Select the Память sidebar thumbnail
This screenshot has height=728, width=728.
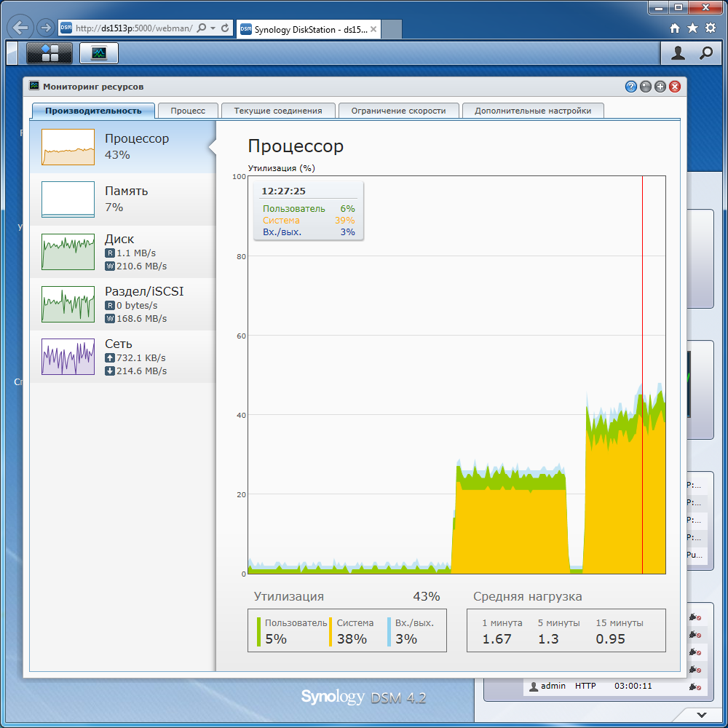click(68, 199)
